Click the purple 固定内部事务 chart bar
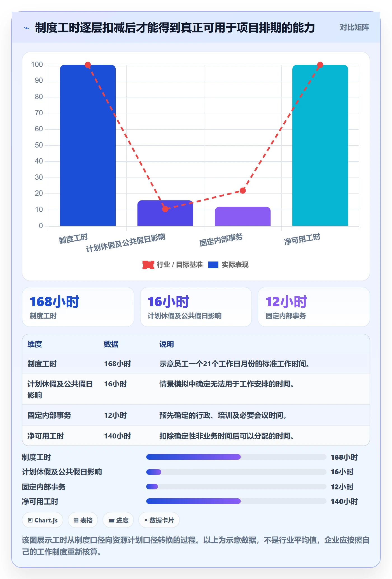392x579 pixels. (x=243, y=216)
